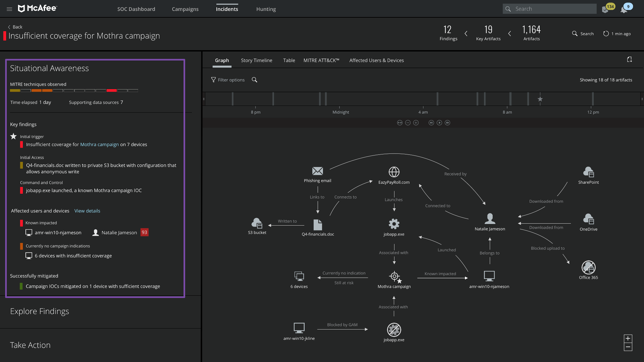Zoom in the timeline with plus circle
The width and height of the screenshot is (644, 362).
(416, 123)
